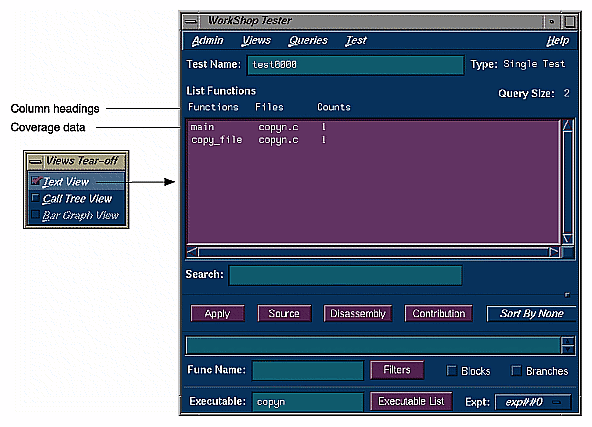Open the Views Tear-off window menu button
The height and width of the screenshot is (427, 592).
tap(35, 162)
